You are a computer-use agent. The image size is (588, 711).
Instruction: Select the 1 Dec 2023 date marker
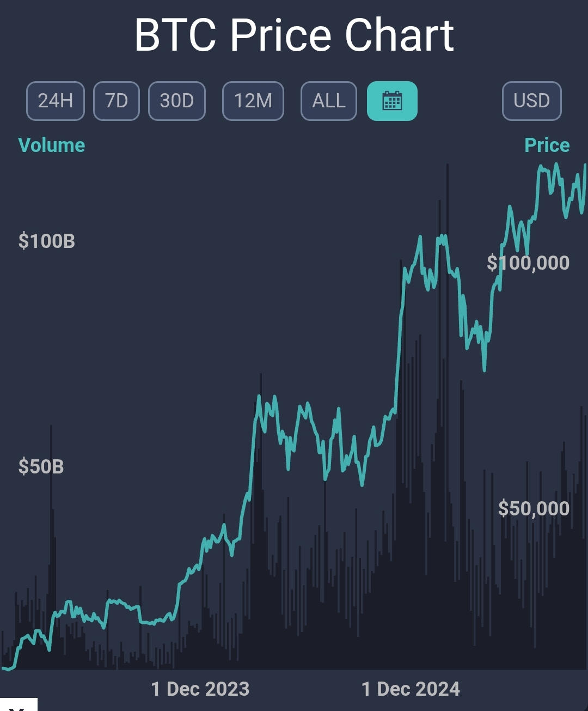tap(200, 689)
